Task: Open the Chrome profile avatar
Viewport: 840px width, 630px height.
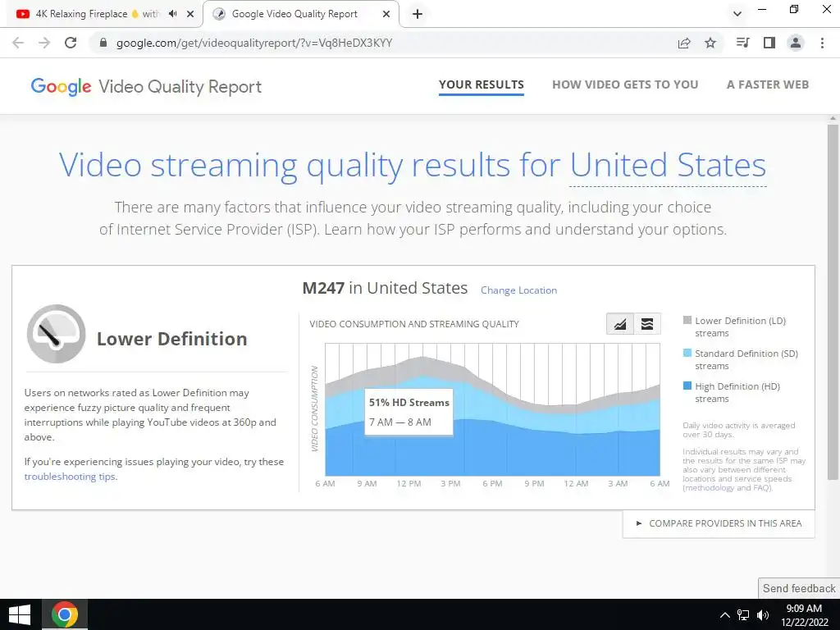Action: 796,43
